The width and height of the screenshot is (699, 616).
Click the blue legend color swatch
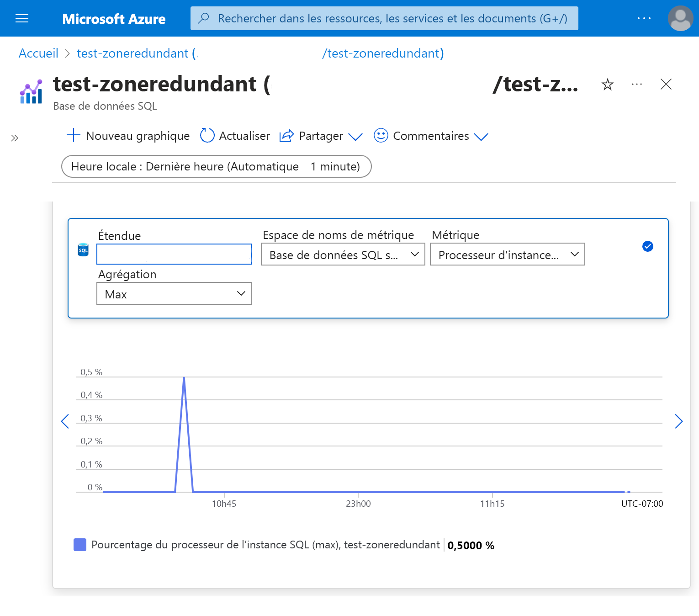80,545
